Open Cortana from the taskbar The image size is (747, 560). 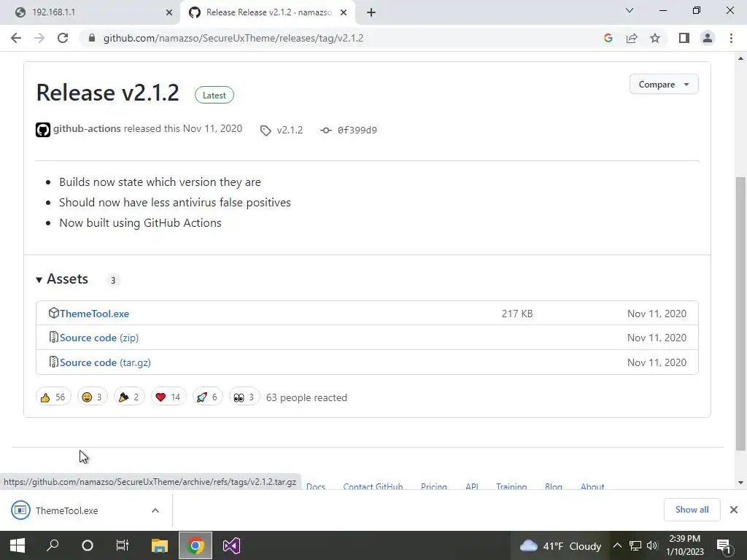click(x=88, y=545)
